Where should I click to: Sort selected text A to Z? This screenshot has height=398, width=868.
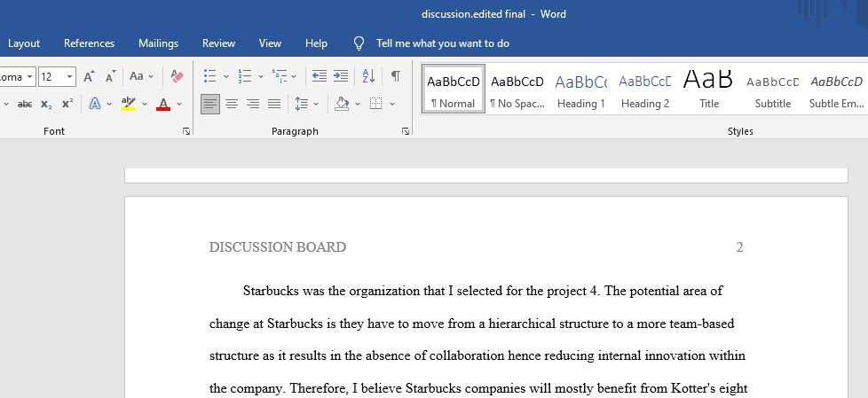368,75
